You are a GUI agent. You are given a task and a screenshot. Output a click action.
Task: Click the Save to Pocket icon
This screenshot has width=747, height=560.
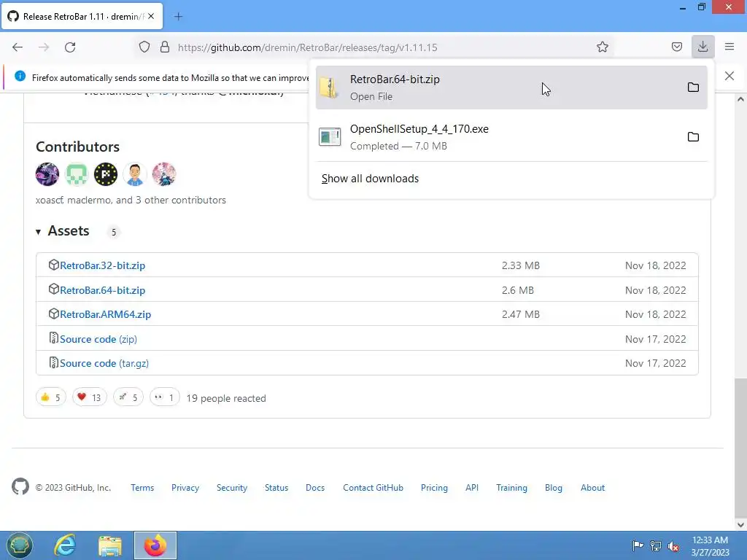[x=676, y=47]
